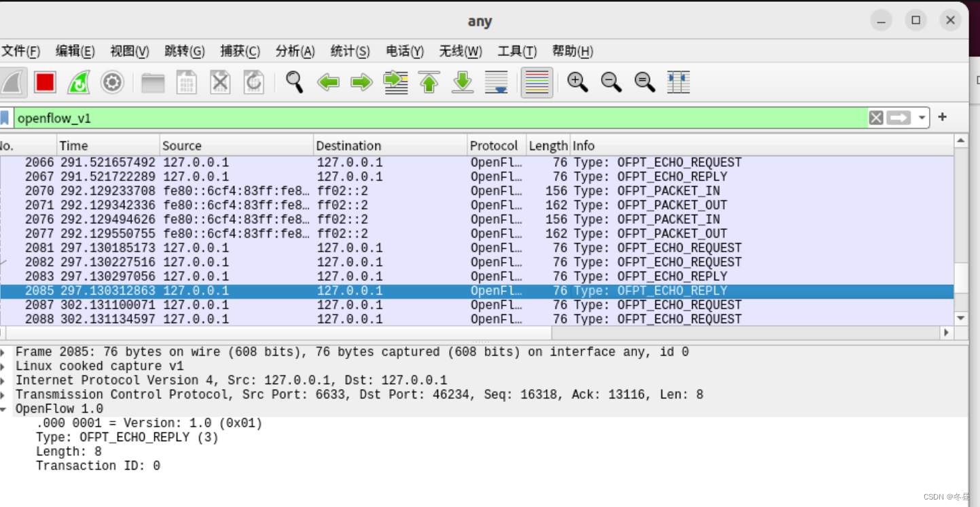The height and width of the screenshot is (507, 980).
Task: Clear the display filter with X button
Action: coord(876,118)
